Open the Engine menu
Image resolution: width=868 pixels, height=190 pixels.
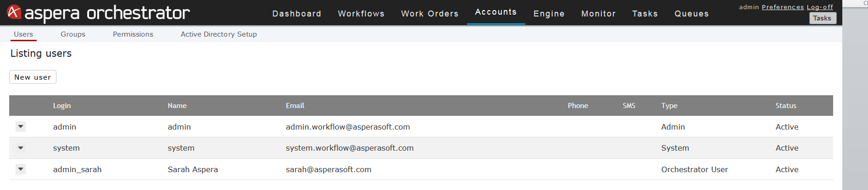pos(549,14)
